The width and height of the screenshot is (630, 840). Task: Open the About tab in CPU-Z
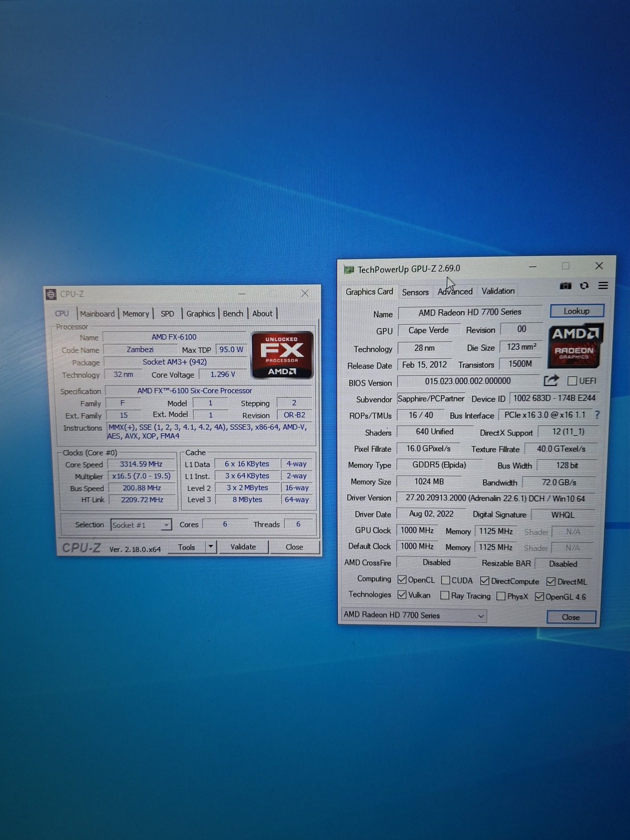pyautogui.click(x=262, y=313)
